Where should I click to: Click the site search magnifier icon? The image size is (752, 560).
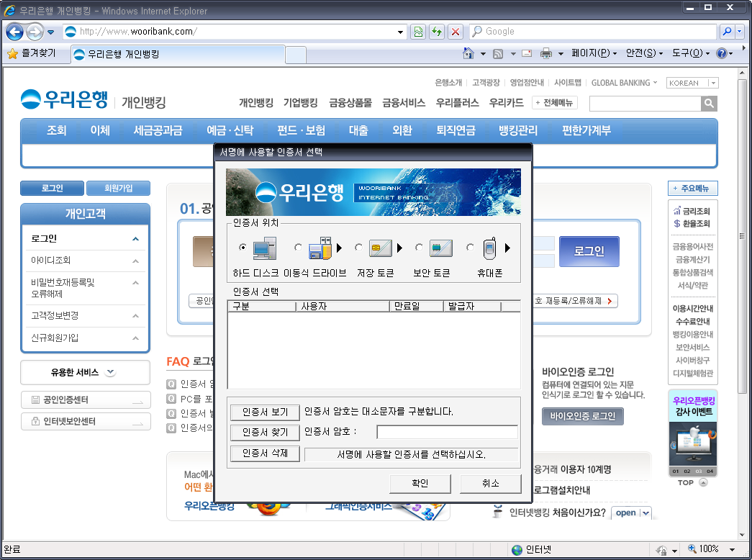tap(708, 103)
